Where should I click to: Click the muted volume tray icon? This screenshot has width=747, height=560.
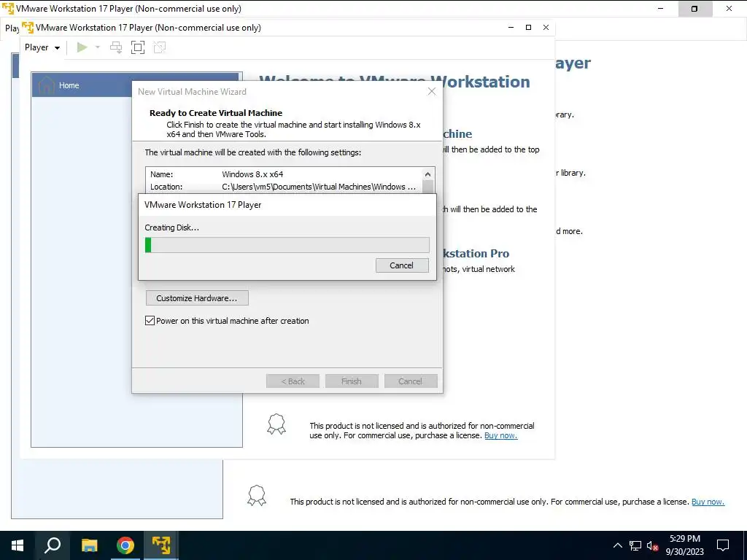(652, 545)
